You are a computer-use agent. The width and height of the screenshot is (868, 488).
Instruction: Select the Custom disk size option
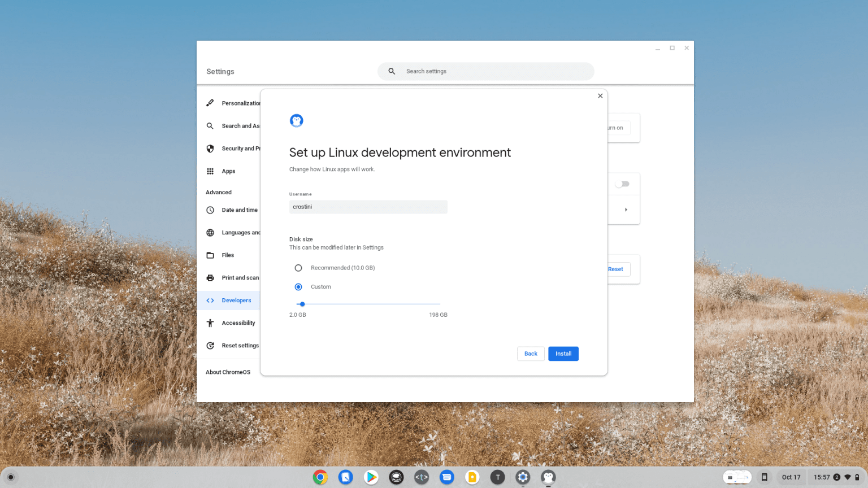(298, 287)
